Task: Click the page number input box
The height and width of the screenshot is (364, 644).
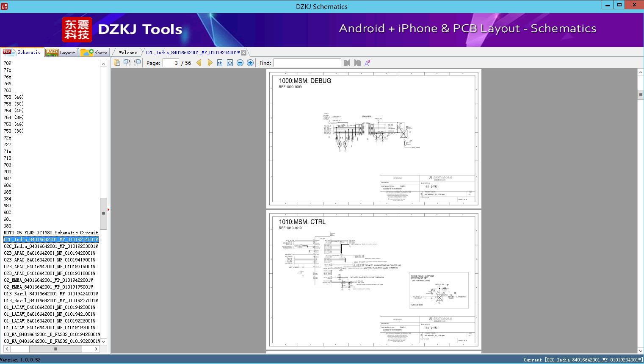Action: point(171,63)
